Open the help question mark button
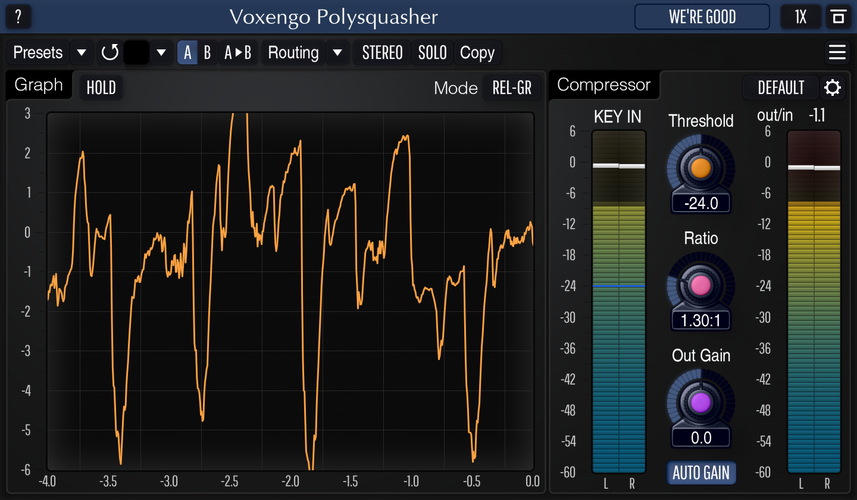 (18, 17)
